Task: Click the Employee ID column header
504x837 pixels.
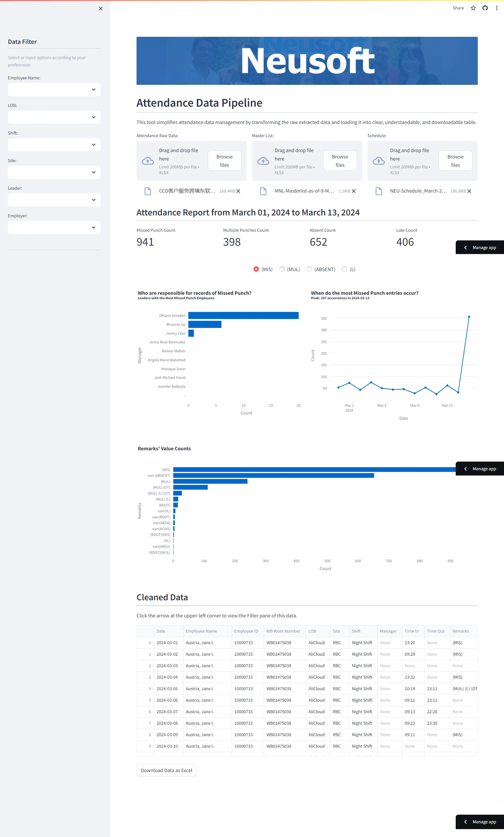Action: pos(248,631)
